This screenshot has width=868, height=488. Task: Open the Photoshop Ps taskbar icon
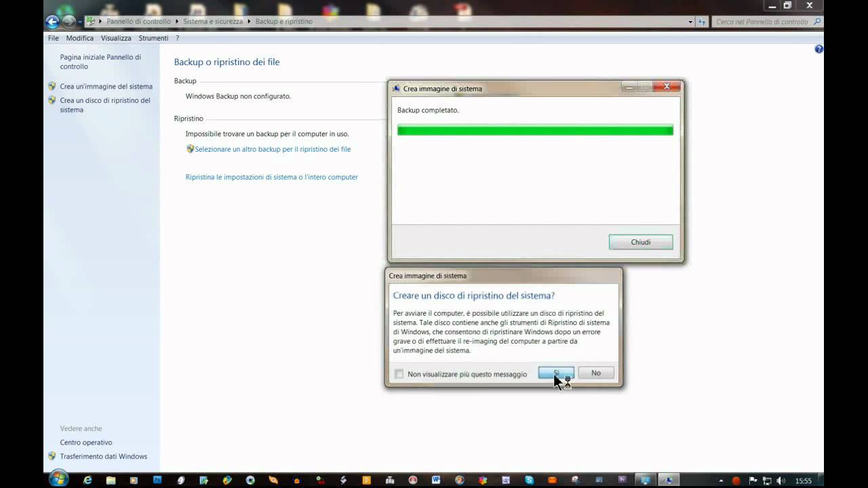pyautogui.click(x=157, y=480)
